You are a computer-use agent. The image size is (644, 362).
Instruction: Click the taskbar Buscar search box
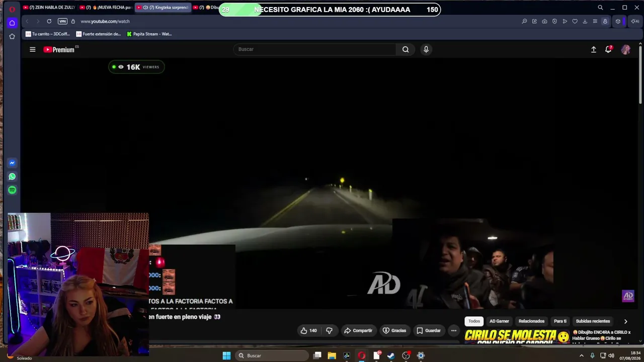coord(272,355)
